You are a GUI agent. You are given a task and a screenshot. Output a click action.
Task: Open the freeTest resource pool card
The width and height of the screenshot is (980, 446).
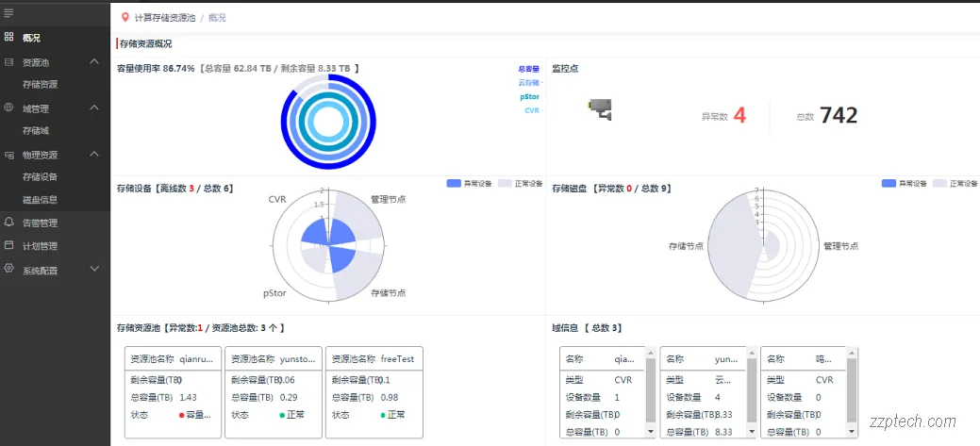374,392
